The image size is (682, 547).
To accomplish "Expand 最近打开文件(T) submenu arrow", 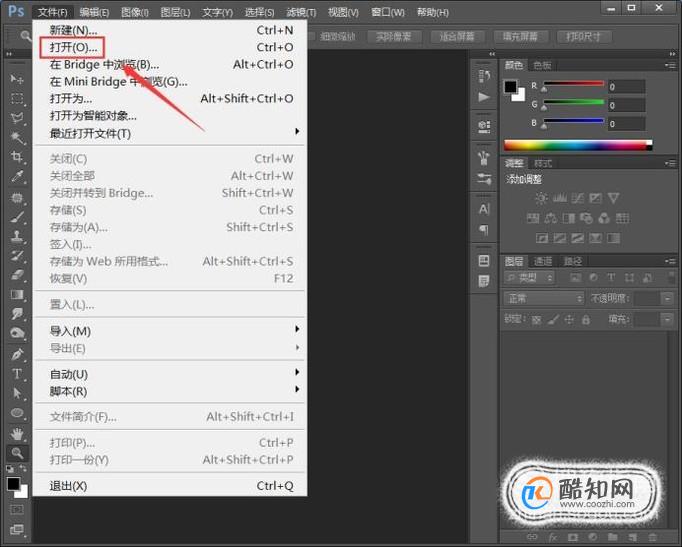I will (x=297, y=131).
